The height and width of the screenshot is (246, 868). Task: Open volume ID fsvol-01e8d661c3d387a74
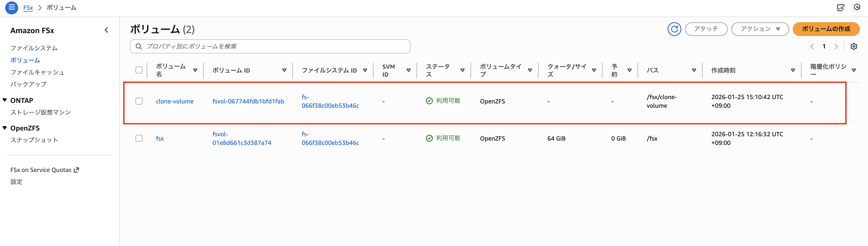pyautogui.click(x=242, y=138)
